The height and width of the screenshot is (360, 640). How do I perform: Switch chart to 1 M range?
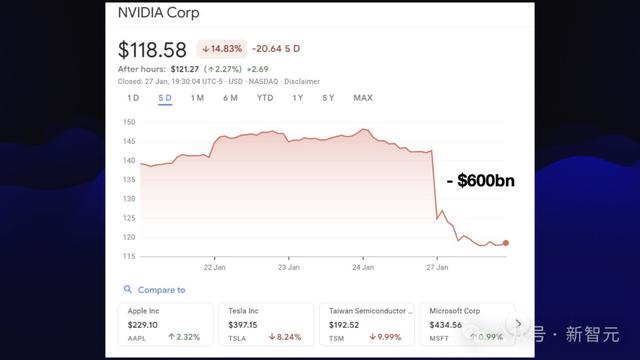coord(197,98)
